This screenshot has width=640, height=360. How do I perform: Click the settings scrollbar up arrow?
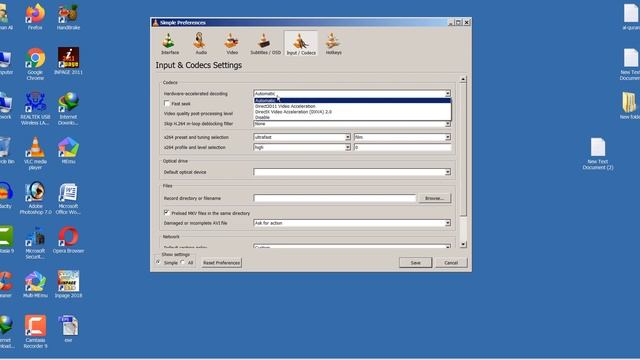pyautogui.click(x=463, y=79)
